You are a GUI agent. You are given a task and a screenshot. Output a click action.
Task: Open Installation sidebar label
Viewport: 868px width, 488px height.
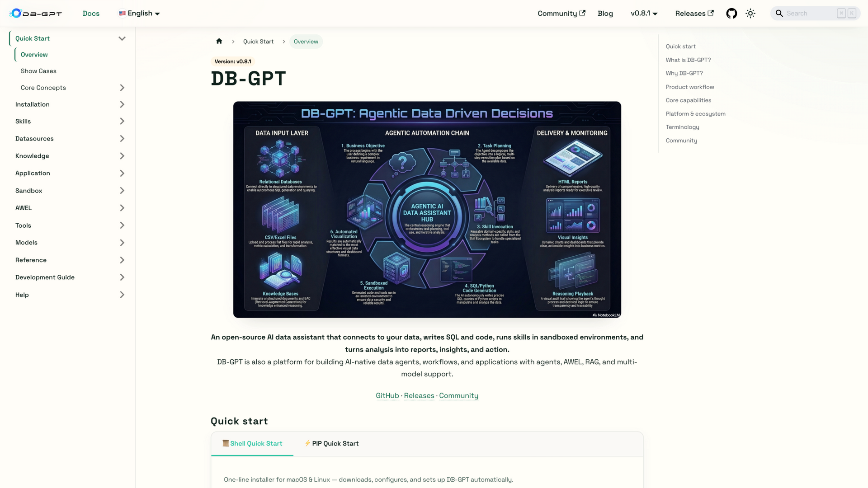click(33, 104)
